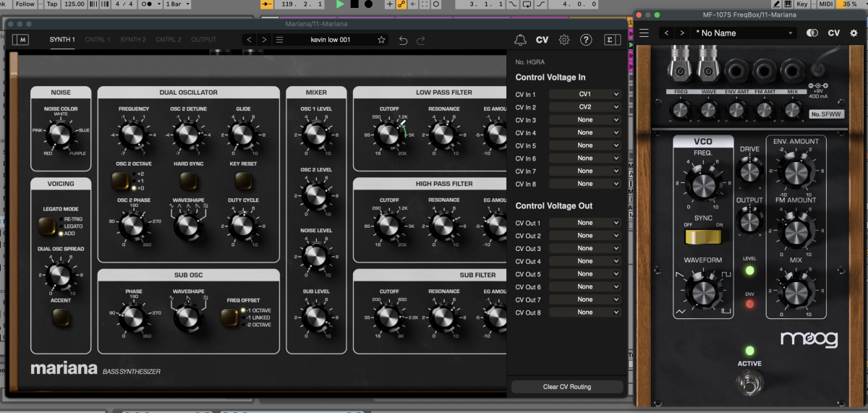Viewport: 868px width, 413px height.
Task: Click the Ableton stop button
Action: (354, 4)
